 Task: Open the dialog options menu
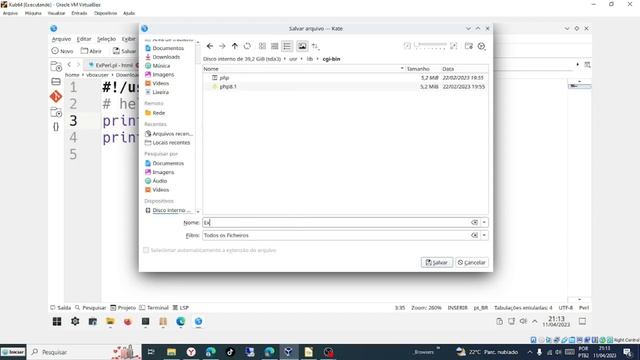(482, 46)
